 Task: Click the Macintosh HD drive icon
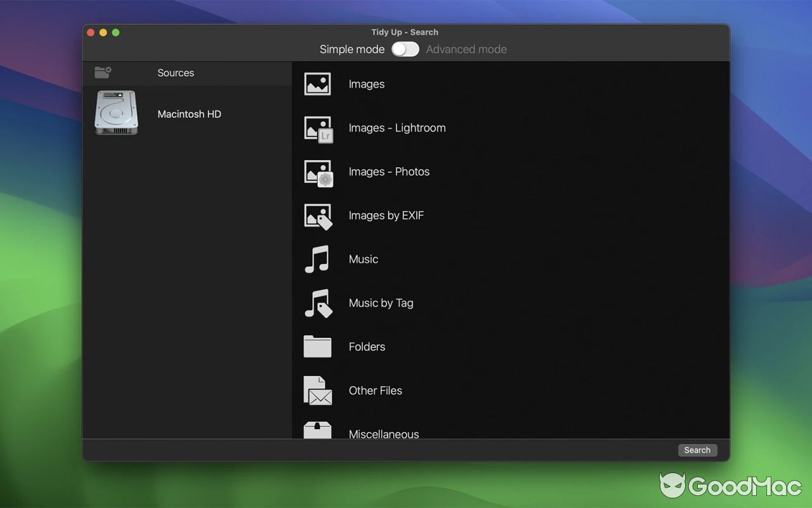pos(116,114)
